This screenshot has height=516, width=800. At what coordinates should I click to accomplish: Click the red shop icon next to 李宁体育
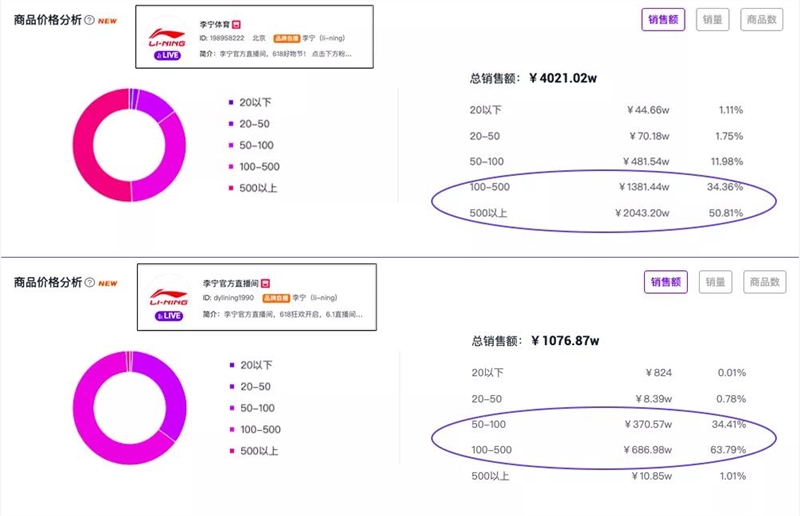(x=236, y=24)
